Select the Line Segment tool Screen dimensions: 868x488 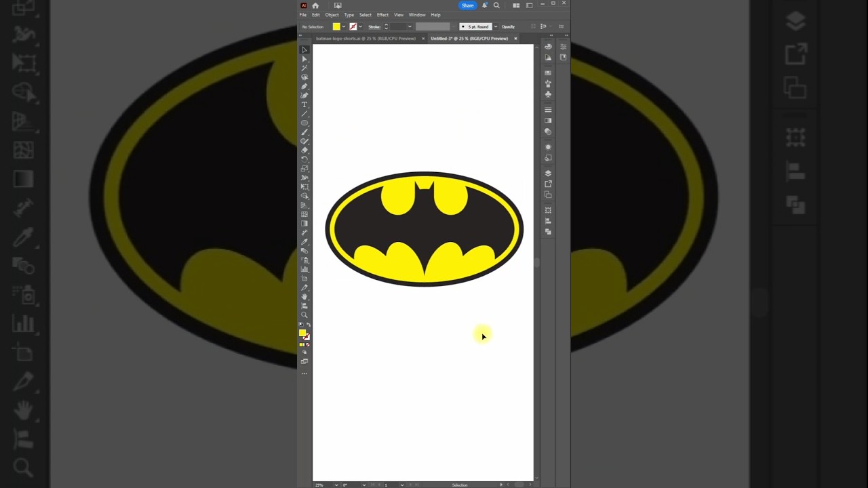[x=304, y=114]
